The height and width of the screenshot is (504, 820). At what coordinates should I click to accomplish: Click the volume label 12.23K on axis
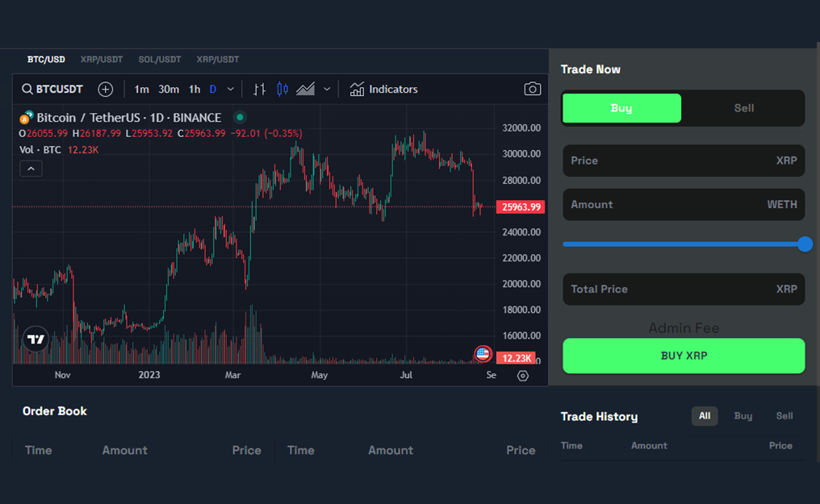pos(516,358)
